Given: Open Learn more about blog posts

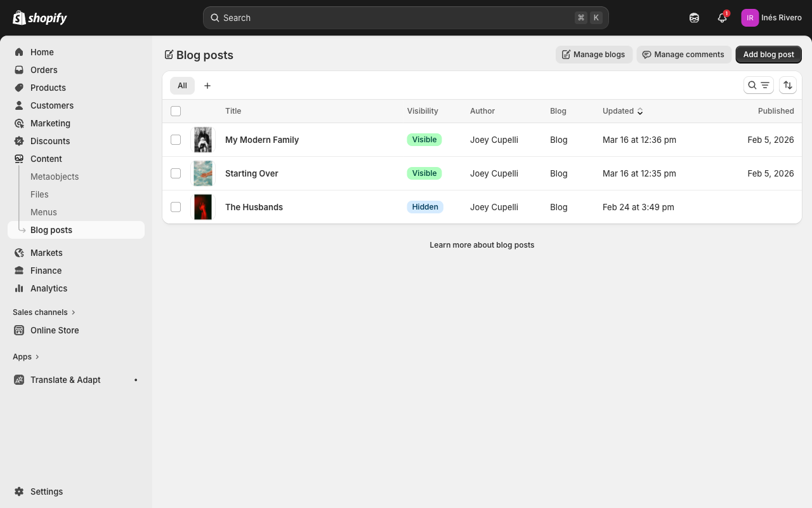Looking at the screenshot, I should [x=482, y=245].
